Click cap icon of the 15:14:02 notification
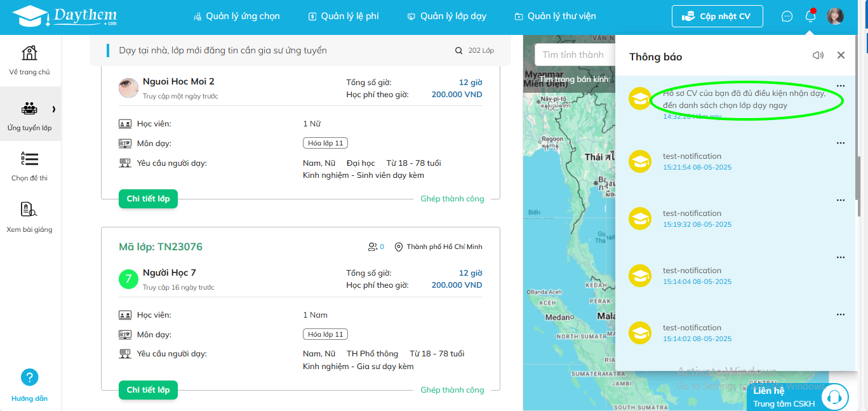The width and height of the screenshot is (868, 411). (x=639, y=332)
